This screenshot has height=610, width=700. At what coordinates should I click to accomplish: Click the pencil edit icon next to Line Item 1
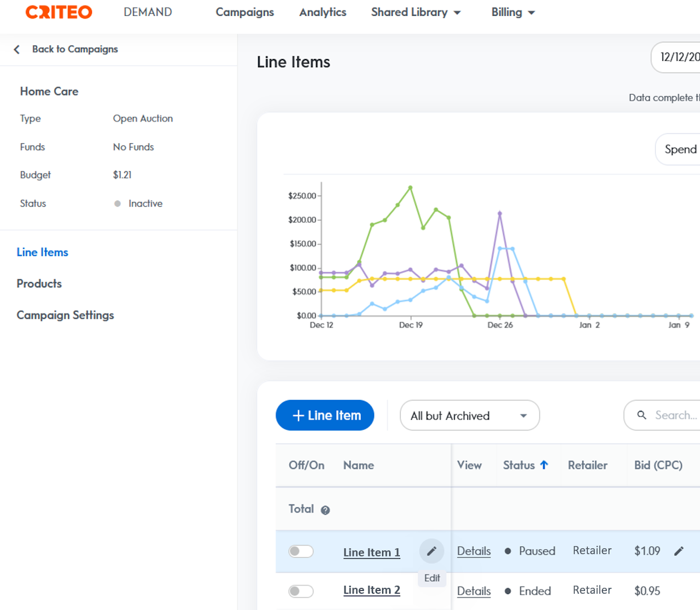431,551
